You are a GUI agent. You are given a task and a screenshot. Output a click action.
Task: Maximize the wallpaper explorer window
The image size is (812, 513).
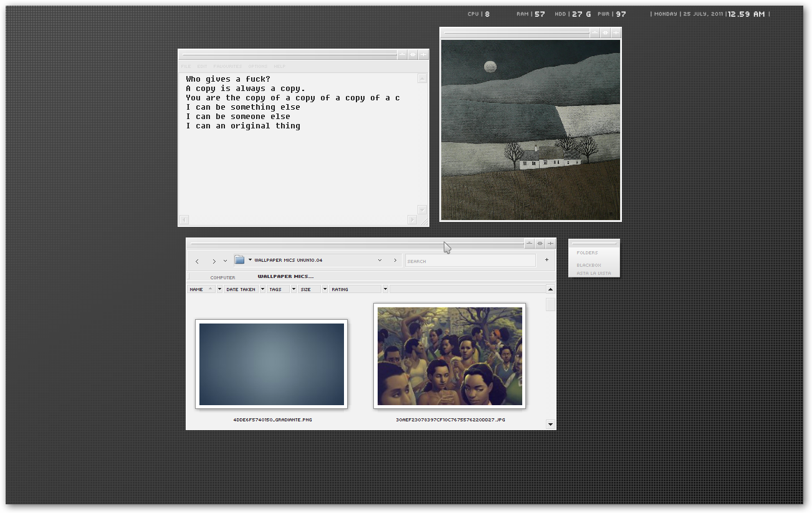[x=540, y=244]
